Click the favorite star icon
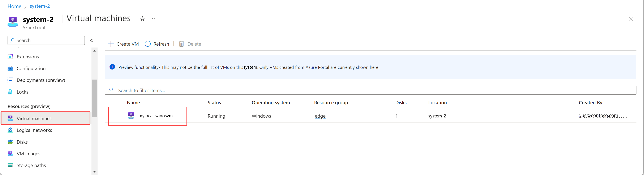Viewport: 644px width, 175px height. [x=142, y=19]
